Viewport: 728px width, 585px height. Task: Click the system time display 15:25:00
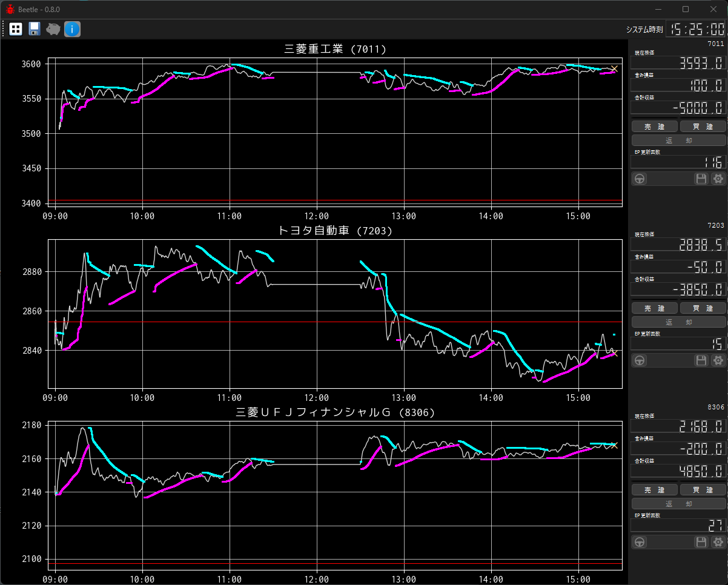coord(696,29)
